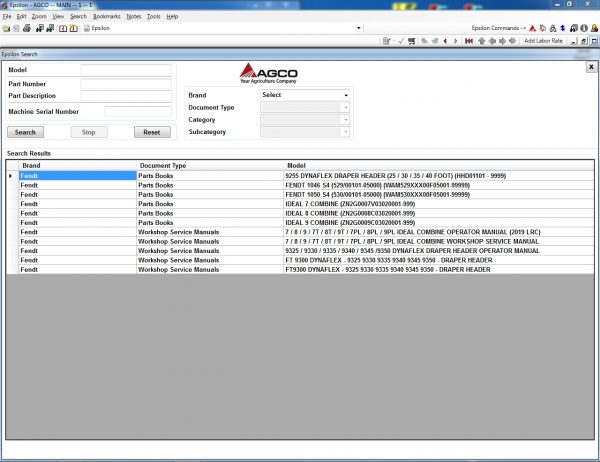The width and height of the screenshot is (600, 462).
Task: Click the person search command icon
Action: [553, 28]
